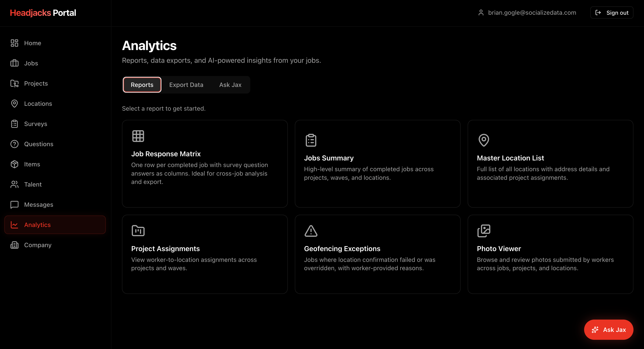Image resolution: width=644 pixels, height=349 pixels.
Task: Click the Headjacks Portal logo
Action: [43, 13]
